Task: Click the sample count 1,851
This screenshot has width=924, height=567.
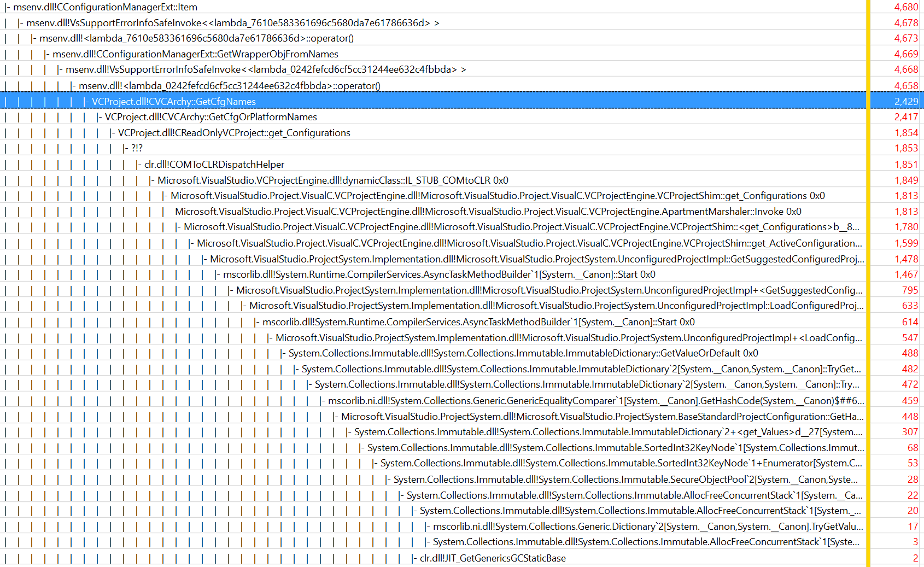Action: click(906, 165)
